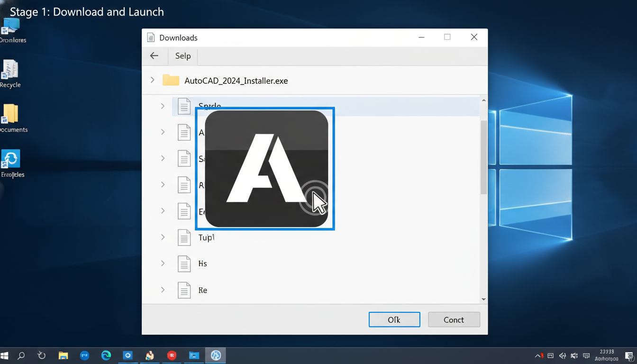Select the Snide file document icon
637x364 pixels.
184,106
